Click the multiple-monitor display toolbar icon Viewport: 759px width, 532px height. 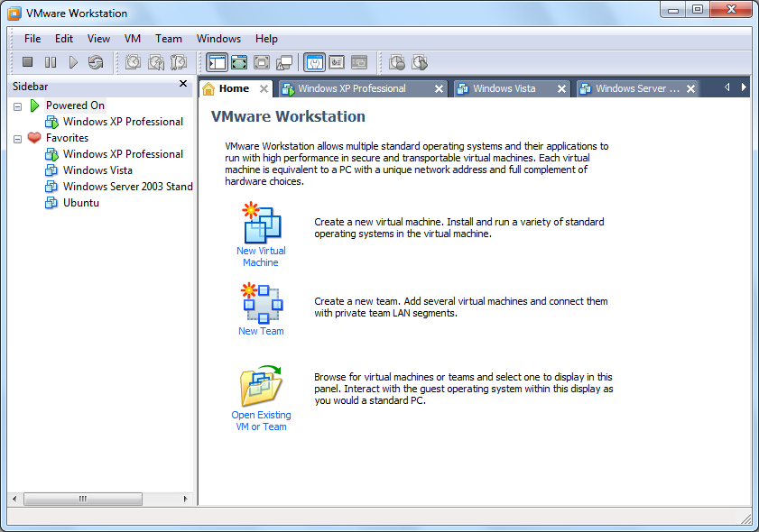[x=284, y=62]
